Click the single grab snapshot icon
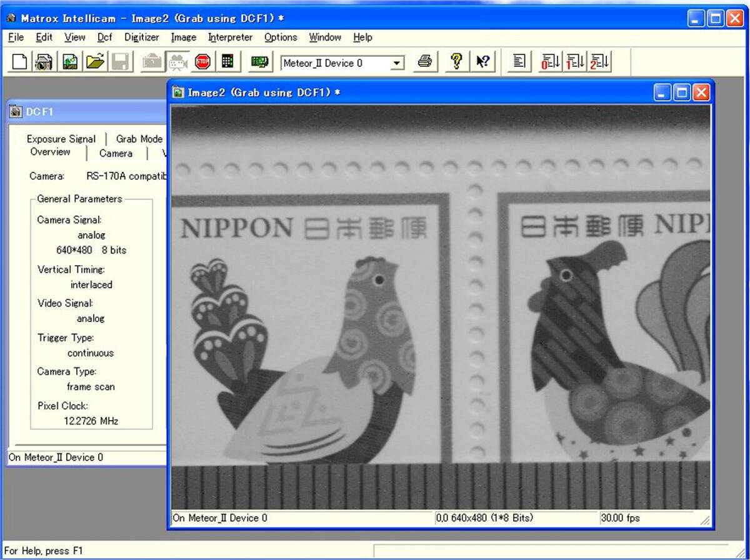This screenshot has width=750, height=560. click(x=152, y=61)
